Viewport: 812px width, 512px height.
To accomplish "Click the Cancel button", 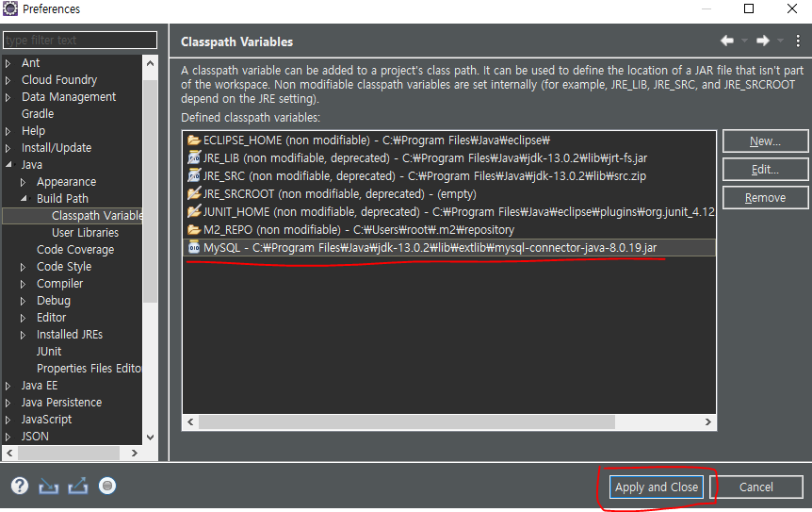I will coord(756,487).
